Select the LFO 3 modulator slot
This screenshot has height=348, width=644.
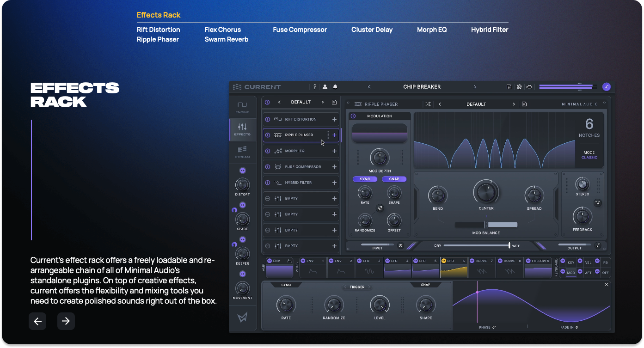click(x=369, y=268)
